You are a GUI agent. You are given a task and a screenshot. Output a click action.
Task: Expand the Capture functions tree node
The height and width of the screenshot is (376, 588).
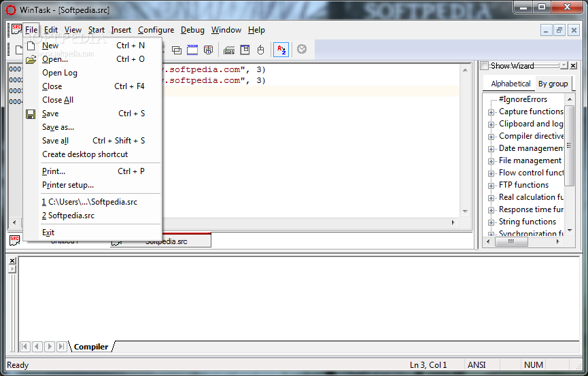click(491, 112)
